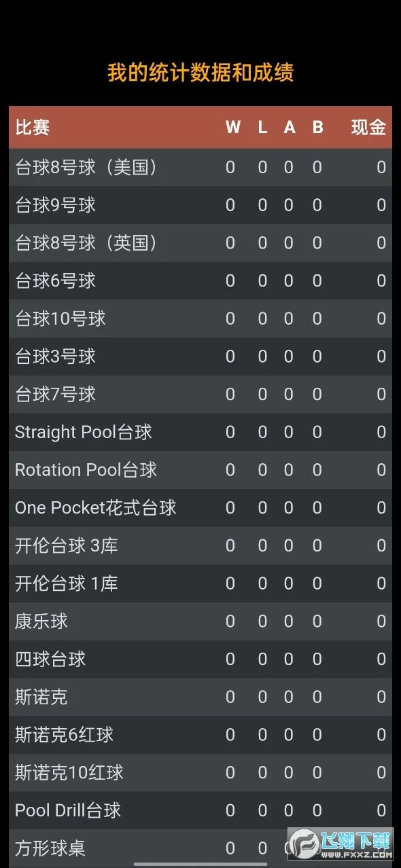Click the 方形球桌 entry

coord(51,848)
